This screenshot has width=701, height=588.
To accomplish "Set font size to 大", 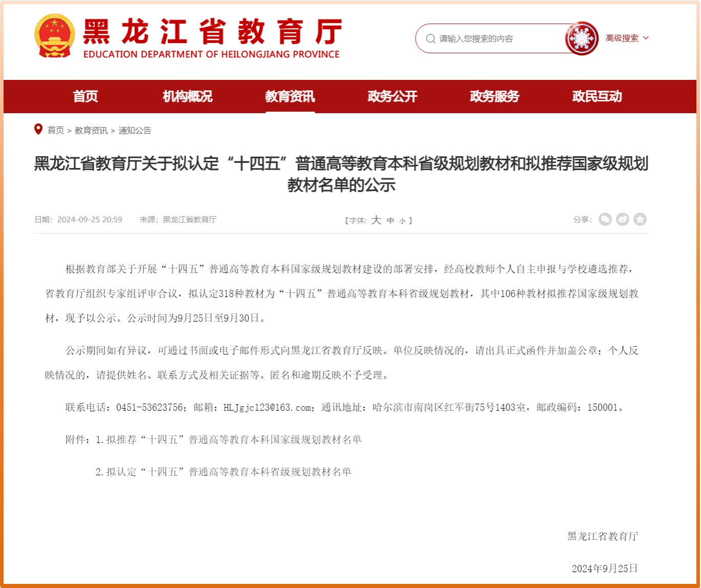I will [x=376, y=220].
